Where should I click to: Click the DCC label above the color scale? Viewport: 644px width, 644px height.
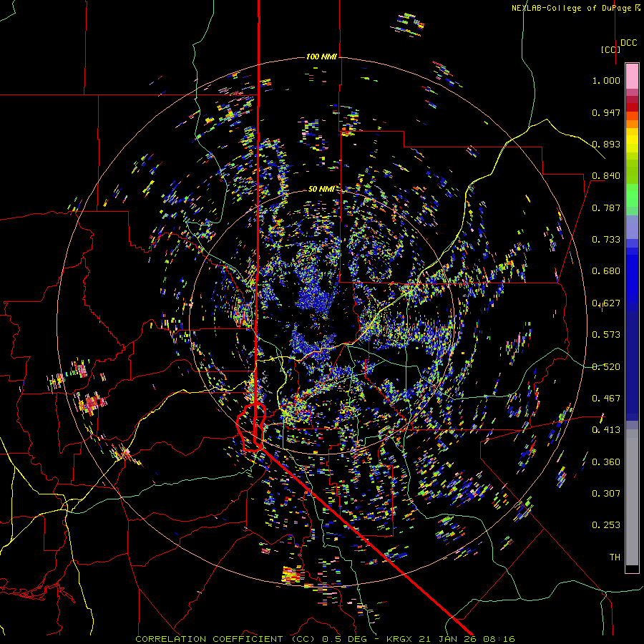pos(628,43)
